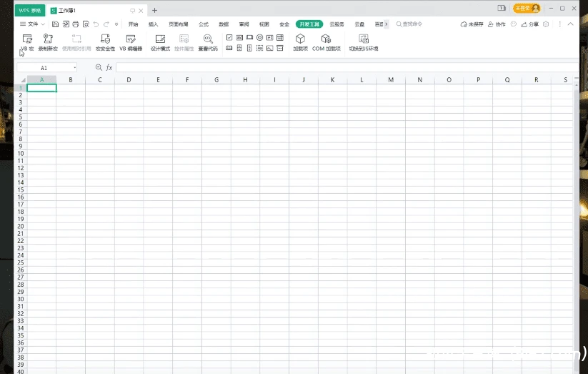Open the 公式 ribbon tab
The width and height of the screenshot is (588, 374).
(204, 24)
